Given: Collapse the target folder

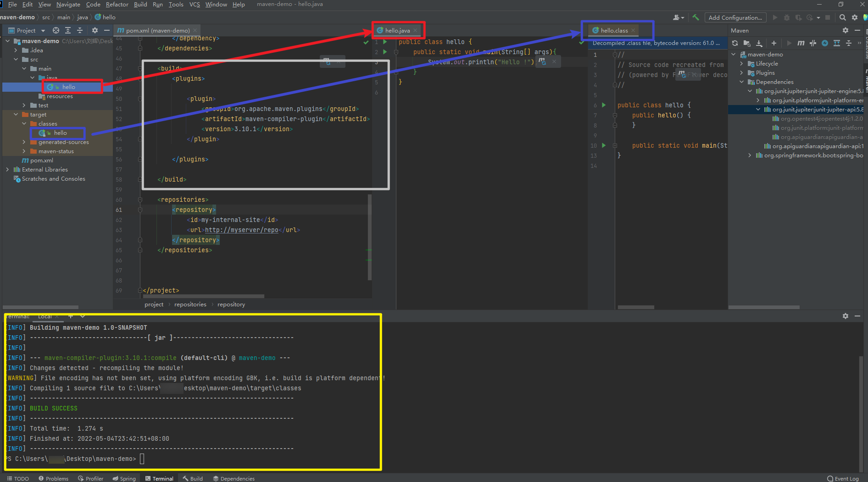Looking at the screenshot, I should (x=16, y=115).
